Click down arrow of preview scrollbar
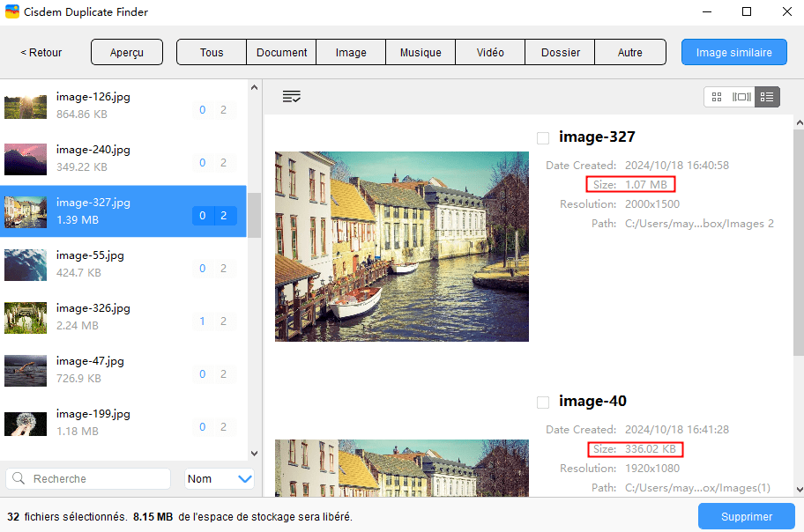The image size is (804, 532). 799,490
